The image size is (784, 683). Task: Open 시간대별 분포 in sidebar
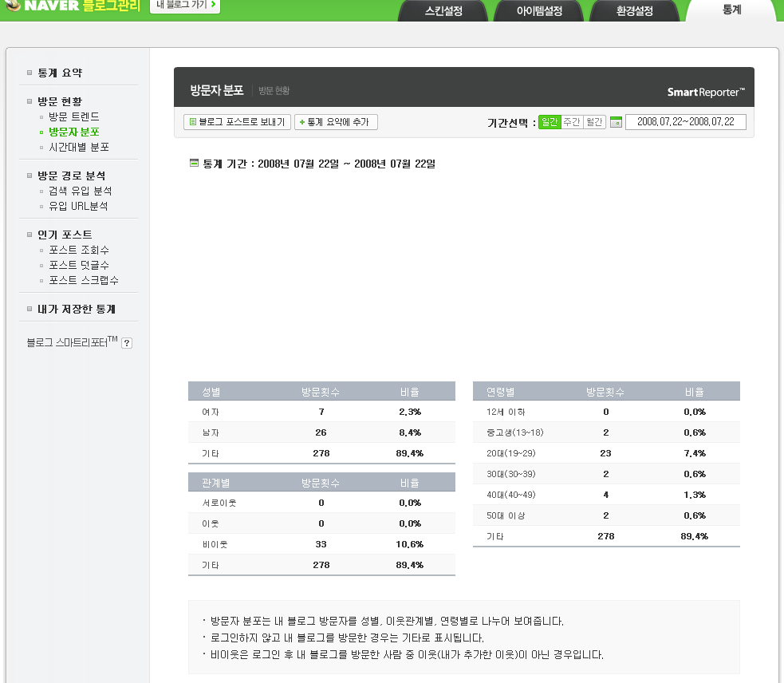(x=79, y=147)
